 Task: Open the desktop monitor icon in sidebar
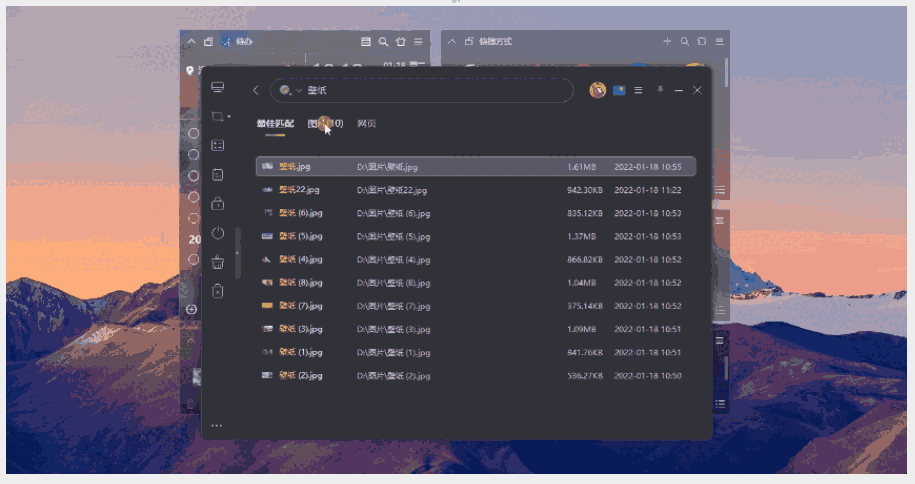pyautogui.click(x=218, y=88)
